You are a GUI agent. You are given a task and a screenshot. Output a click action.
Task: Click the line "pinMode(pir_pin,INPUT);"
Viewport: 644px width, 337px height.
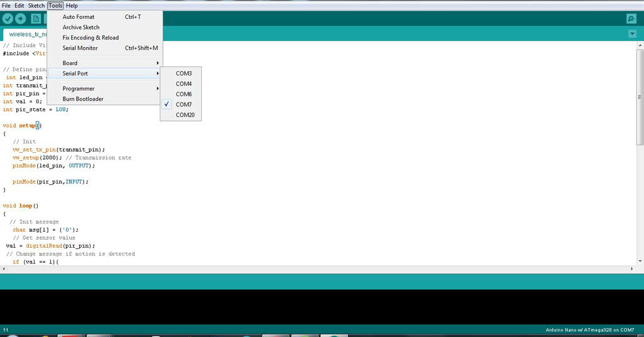[x=50, y=182]
